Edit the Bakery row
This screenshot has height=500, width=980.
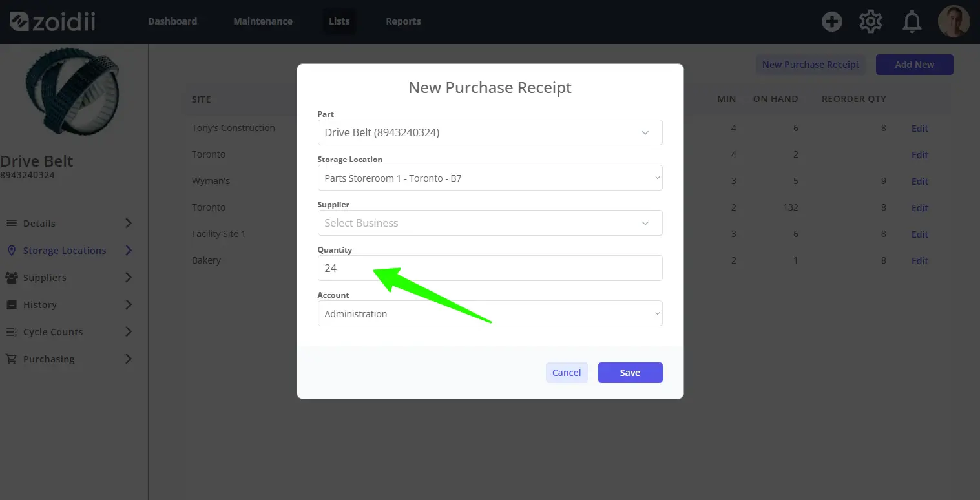click(919, 261)
